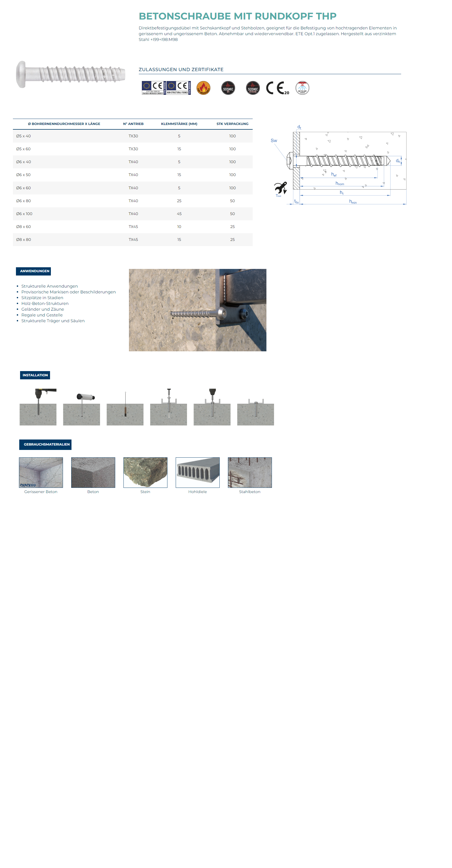
Task: Click the Klemmstärke (mm) column header
Action: 179,124
